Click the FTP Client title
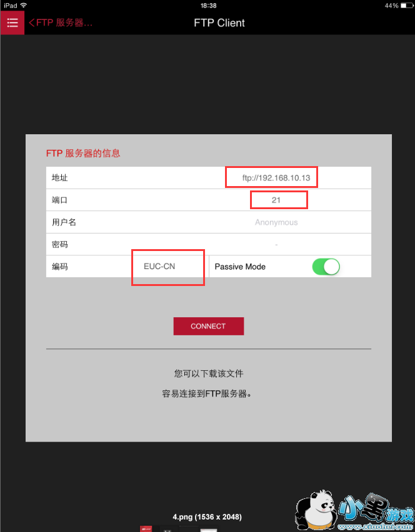 pyautogui.click(x=219, y=22)
